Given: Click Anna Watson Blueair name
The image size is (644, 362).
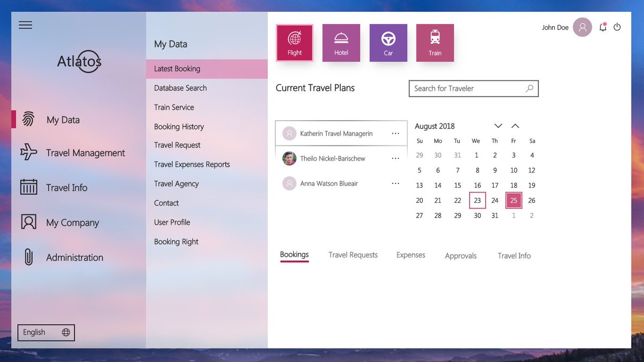Looking at the screenshot, I should pyautogui.click(x=329, y=183).
